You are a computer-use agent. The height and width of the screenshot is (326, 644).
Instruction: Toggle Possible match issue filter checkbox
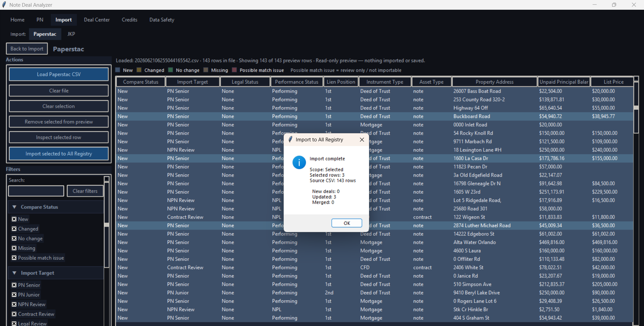pos(14,258)
